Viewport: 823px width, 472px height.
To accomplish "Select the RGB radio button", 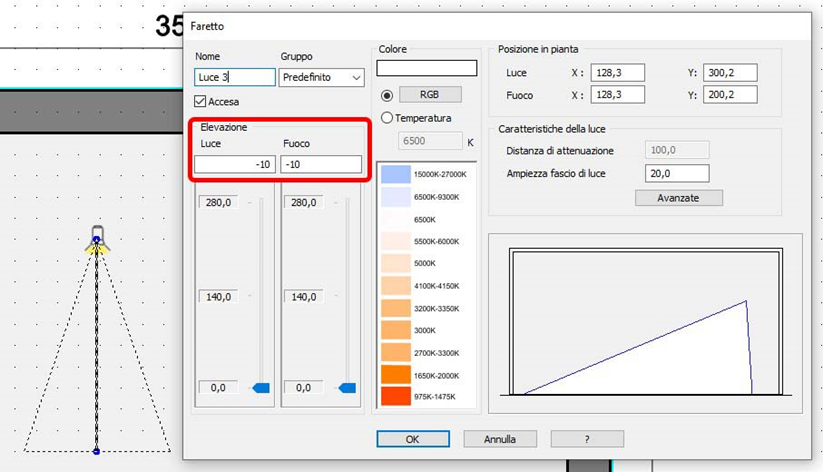I will tap(387, 96).
